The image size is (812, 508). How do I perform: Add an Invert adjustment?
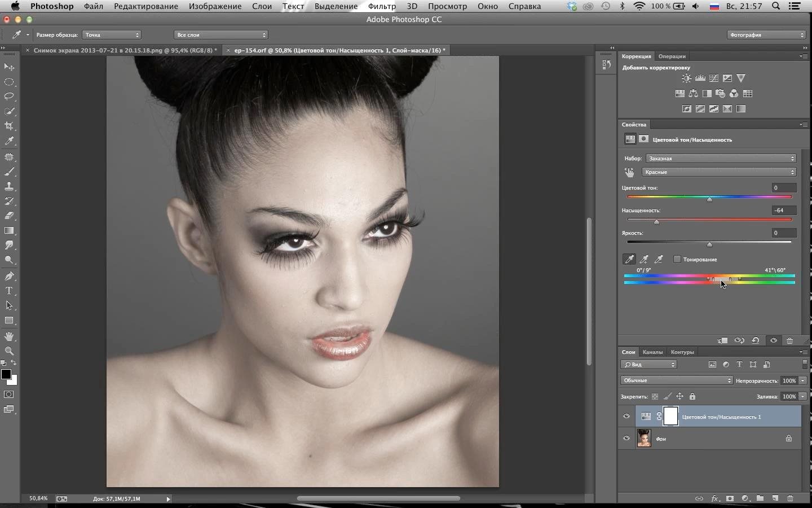[687, 109]
